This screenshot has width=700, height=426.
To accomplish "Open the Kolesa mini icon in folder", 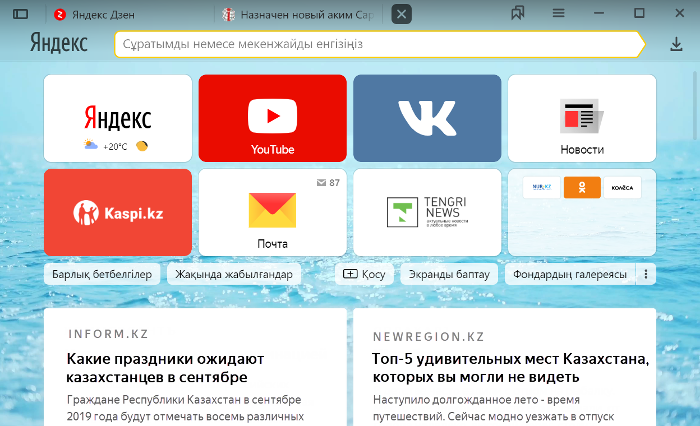I will (x=622, y=188).
